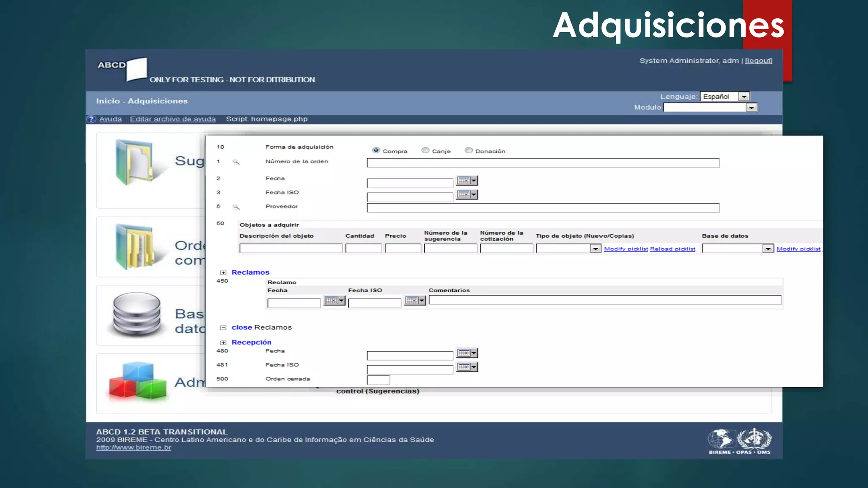Click magnifier icon next to Número de la orden

tap(236, 162)
